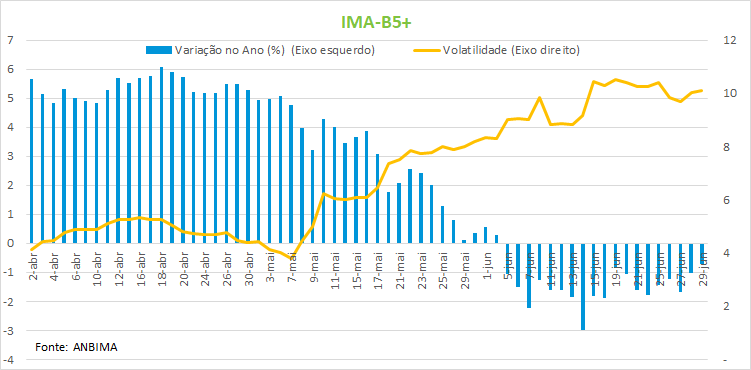Screen dimensions: 751x370
Task: Select the Variação no Ano legend label
Action: click(275, 50)
